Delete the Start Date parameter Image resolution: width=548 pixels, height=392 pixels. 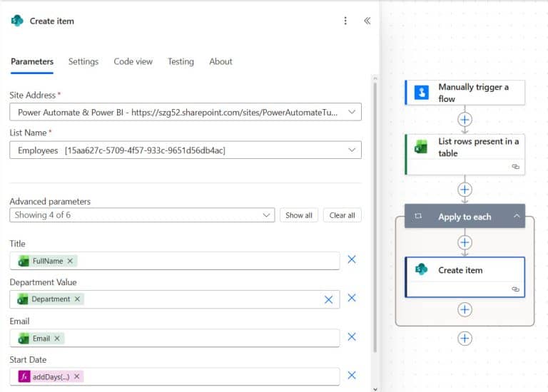tap(352, 375)
